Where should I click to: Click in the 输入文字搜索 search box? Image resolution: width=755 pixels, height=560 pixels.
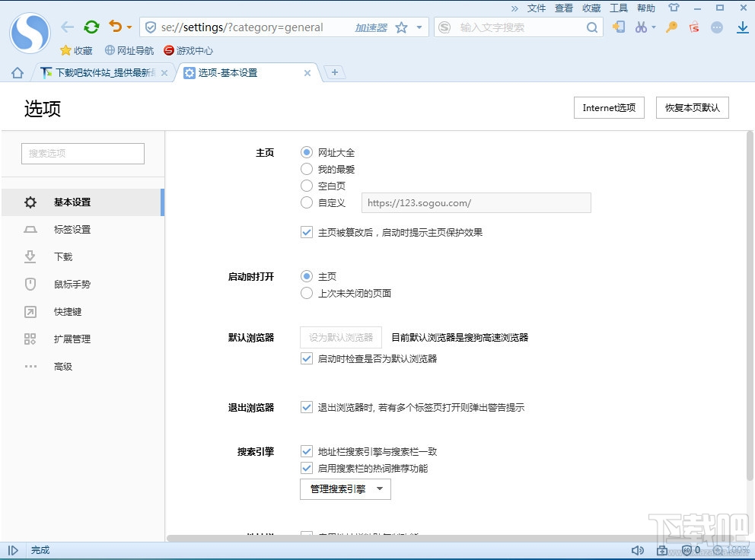tap(518, 27)
